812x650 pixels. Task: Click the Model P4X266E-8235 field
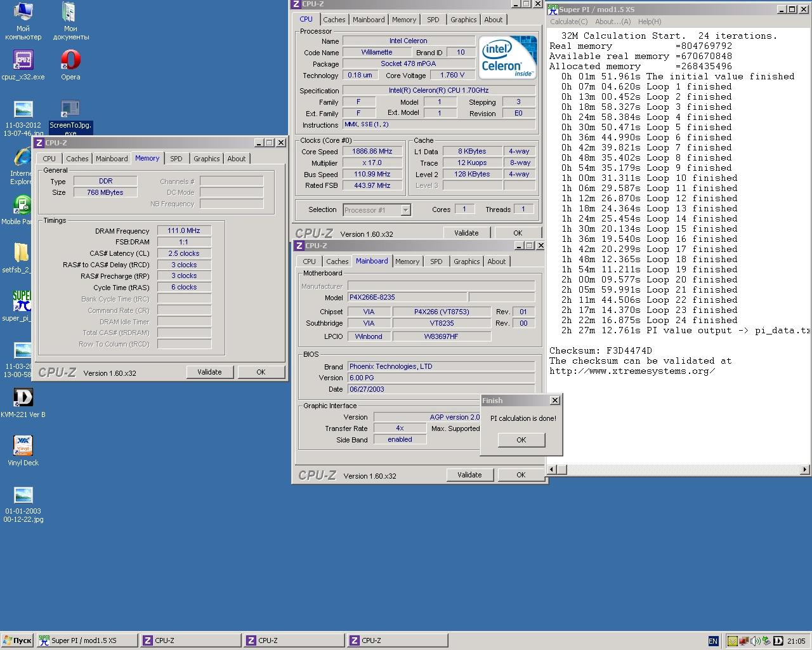pyautogui.click(x=407, y=297)
